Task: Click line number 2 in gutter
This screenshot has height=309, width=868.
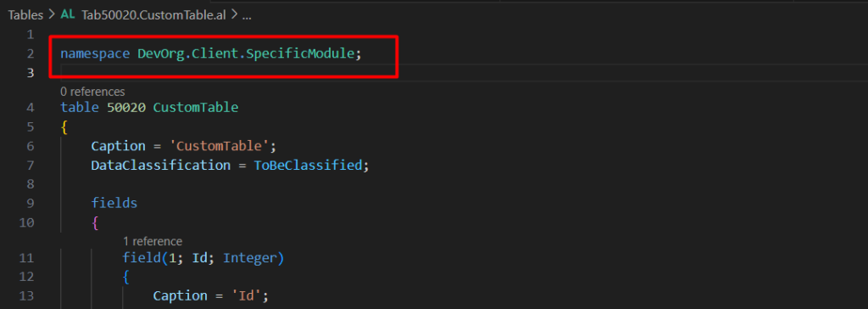Action: point(30,53)
